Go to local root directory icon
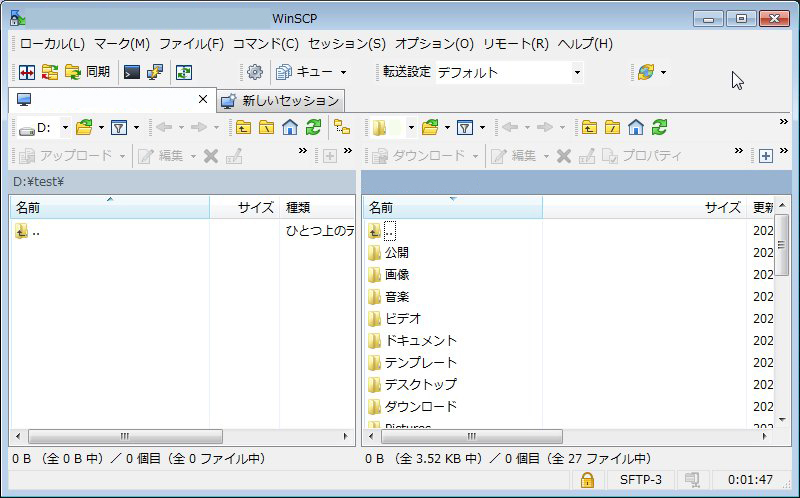The width and height of the screenshot is (800, 498). click(x=266, y=128)
